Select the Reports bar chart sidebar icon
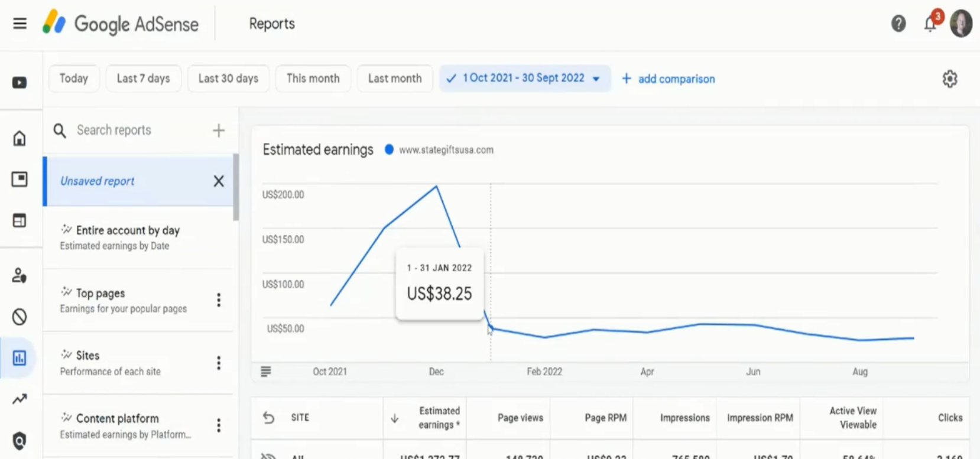 coord(20,358)
